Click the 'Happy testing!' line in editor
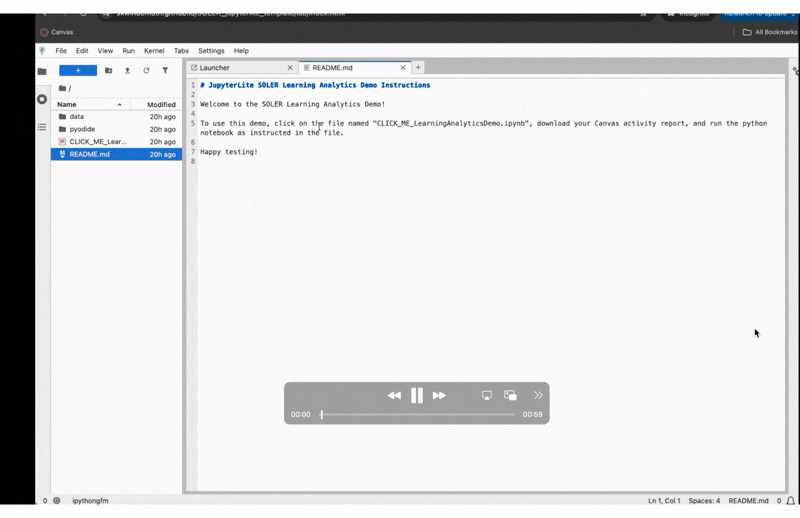 click(x=229, y=152)
